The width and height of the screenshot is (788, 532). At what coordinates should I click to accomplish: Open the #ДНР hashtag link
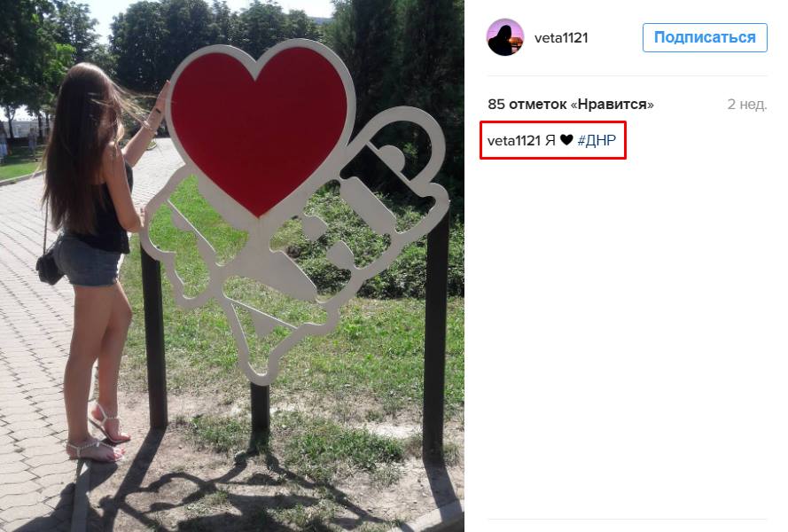tap(597, 140)
